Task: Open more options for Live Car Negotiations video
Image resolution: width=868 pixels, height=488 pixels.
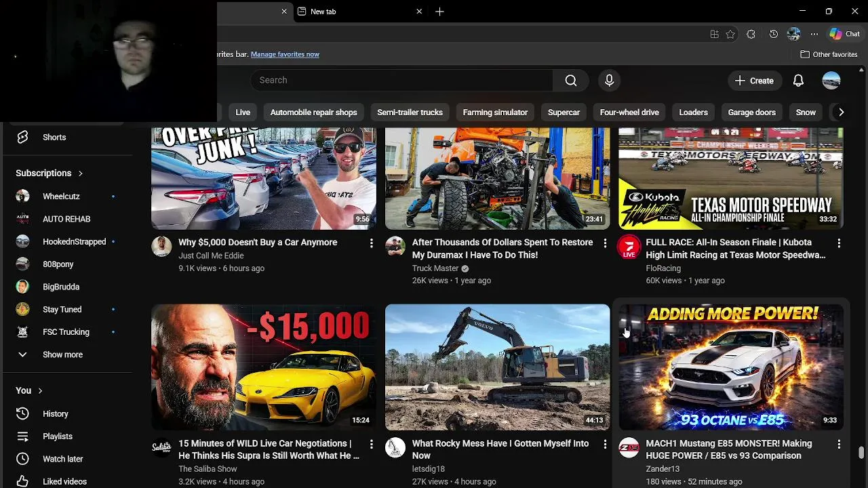Action: (371, 444)
